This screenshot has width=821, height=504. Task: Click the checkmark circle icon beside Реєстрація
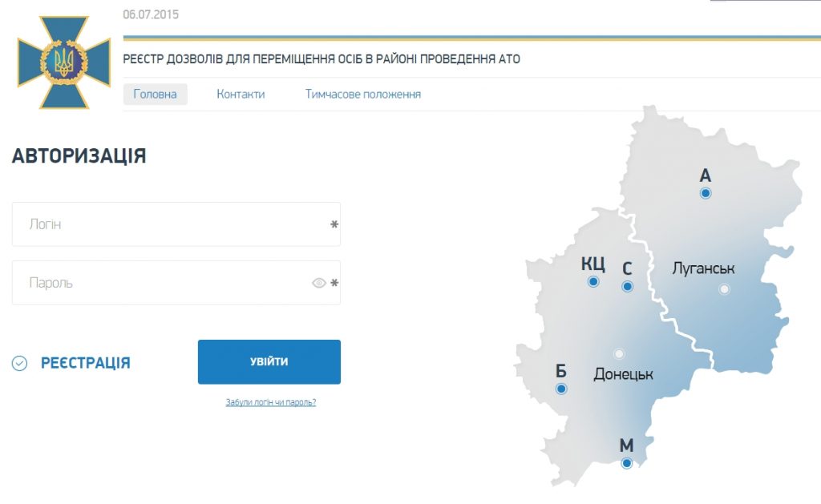point(20,364)
